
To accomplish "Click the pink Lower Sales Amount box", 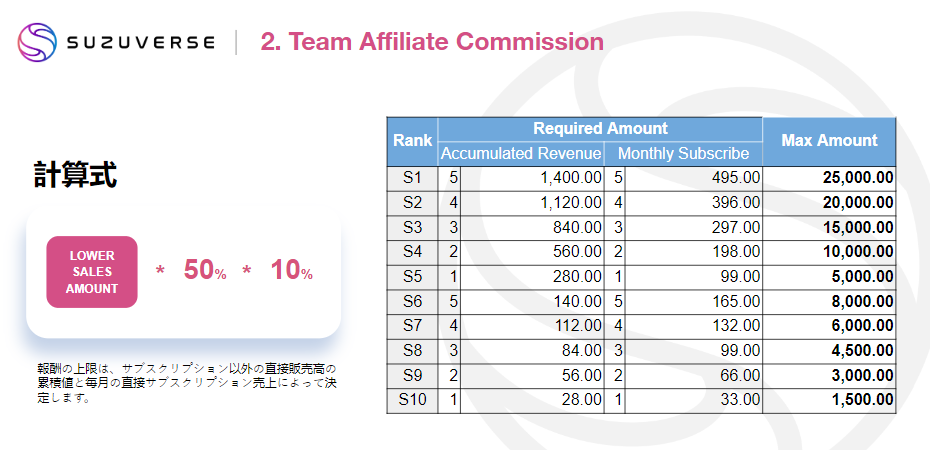I will click(x=92, y=272).
